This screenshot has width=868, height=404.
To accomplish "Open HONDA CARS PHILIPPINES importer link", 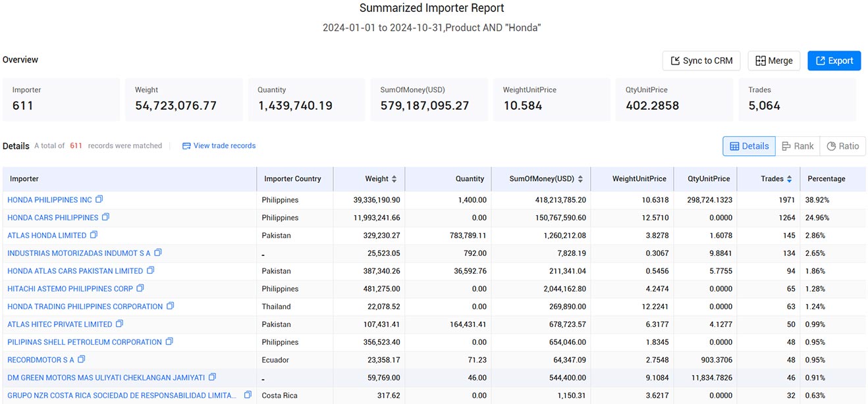I will [x=53, y=218].
